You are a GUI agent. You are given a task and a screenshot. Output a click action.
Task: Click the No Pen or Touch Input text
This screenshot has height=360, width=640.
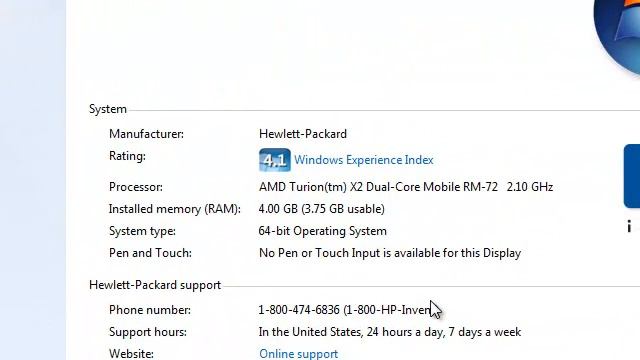pos(390,253)
